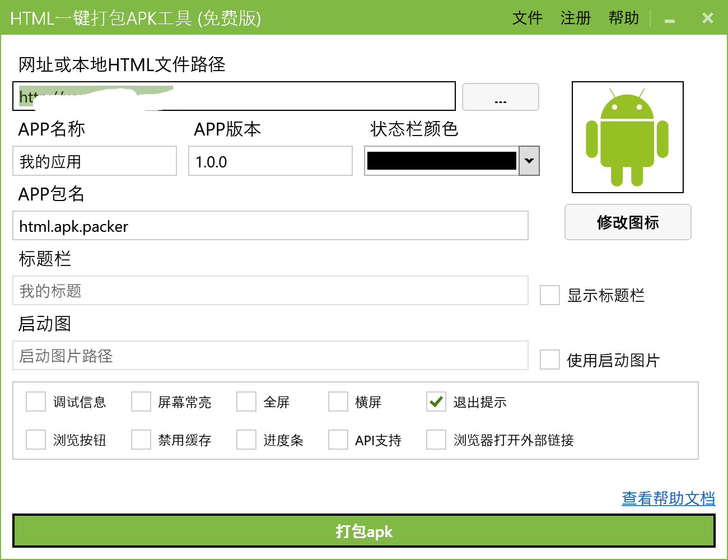Click the black status bar color swatch
This screenshot has width=728, height=560.
pos(441,161)
